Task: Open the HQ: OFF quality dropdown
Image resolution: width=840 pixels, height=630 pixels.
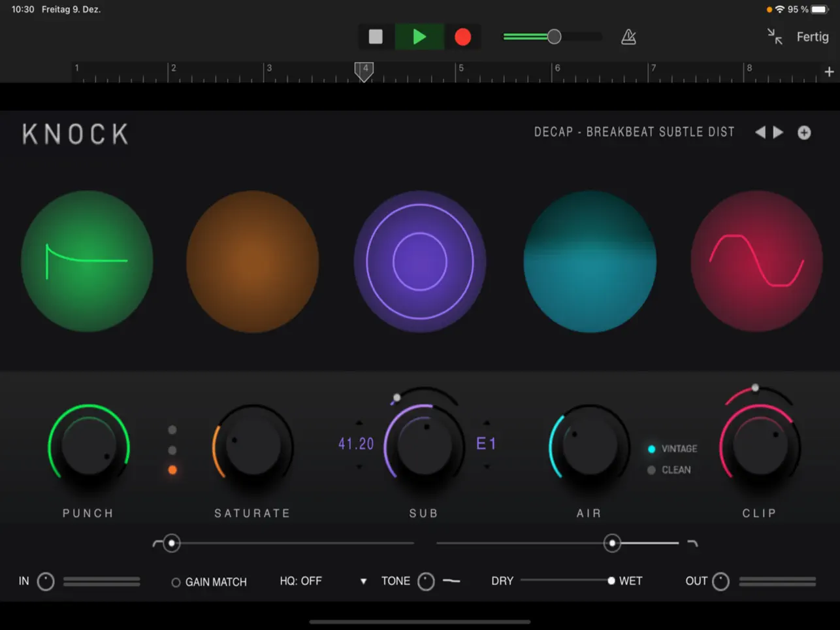Action: pyautogui.click(x=323, y=581)
